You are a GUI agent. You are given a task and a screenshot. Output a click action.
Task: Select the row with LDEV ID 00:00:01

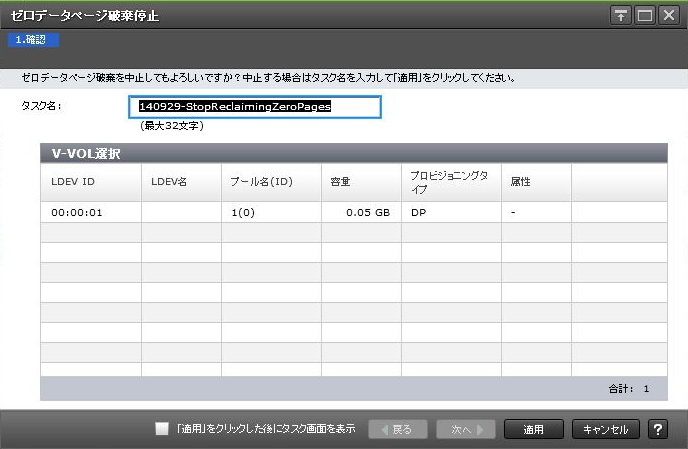point(354,212)
